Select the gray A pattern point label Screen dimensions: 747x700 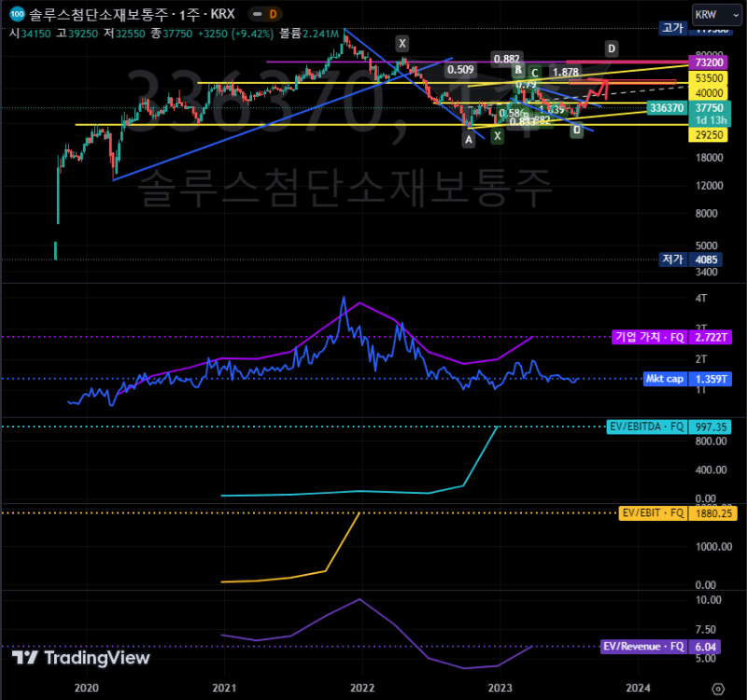[x=469, y=139]
